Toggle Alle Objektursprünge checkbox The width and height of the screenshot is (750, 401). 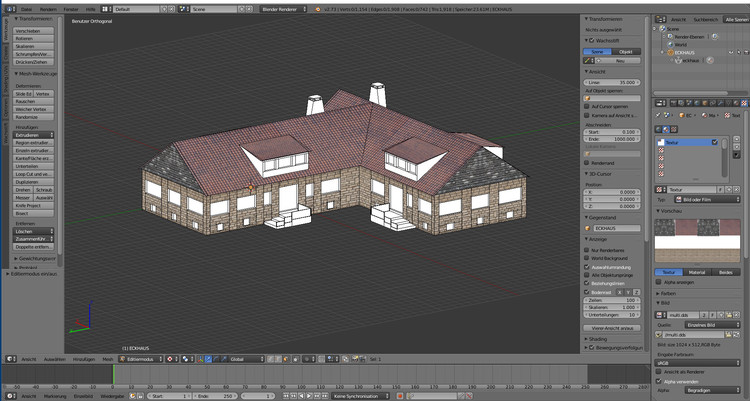tap(587, 275)
